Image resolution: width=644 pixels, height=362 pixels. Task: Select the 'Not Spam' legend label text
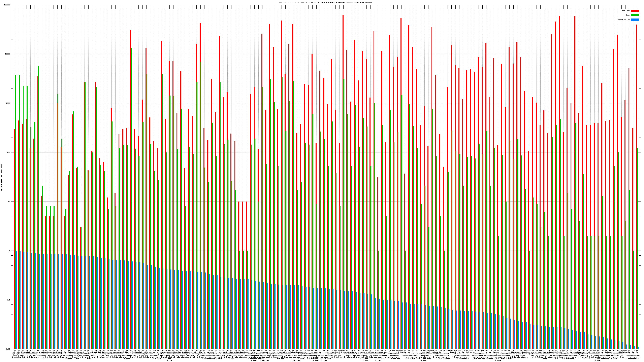tap(626, 11)
